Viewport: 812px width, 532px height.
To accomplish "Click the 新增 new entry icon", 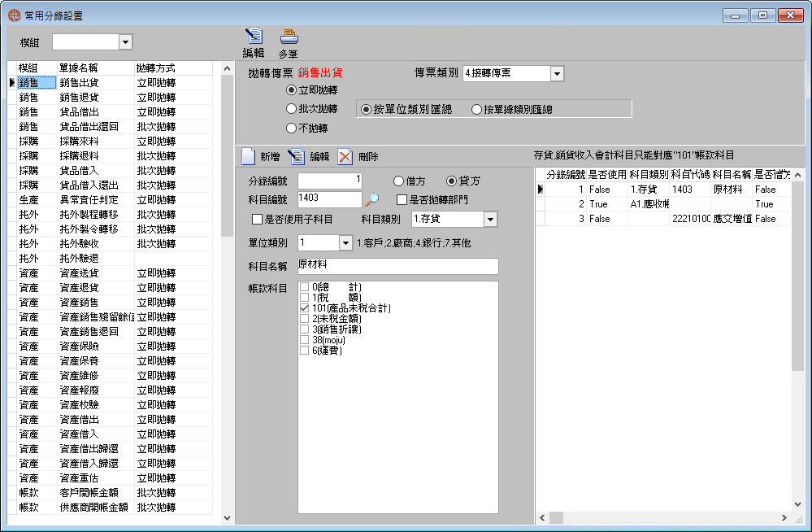I will point(249,156).
